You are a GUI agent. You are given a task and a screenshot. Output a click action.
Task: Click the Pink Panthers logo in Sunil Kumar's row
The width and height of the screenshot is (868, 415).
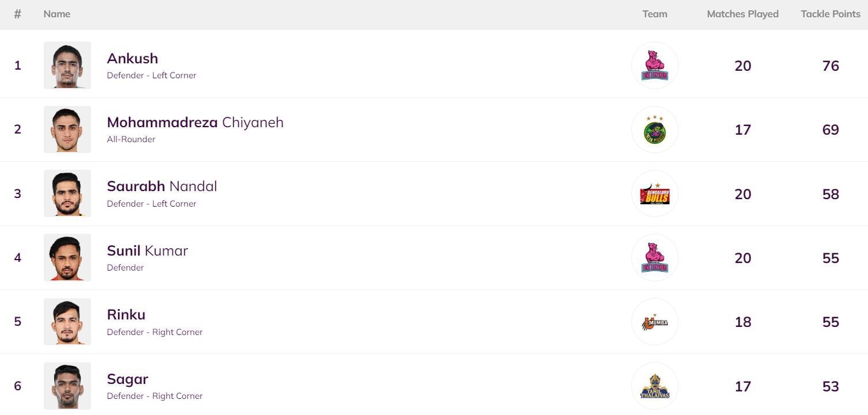(x=654, y=257)
